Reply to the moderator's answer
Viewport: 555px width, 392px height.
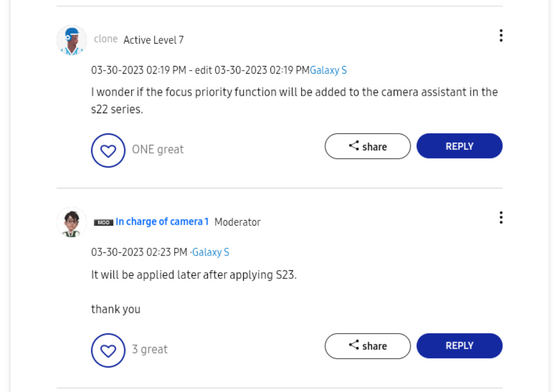[459, 346]
